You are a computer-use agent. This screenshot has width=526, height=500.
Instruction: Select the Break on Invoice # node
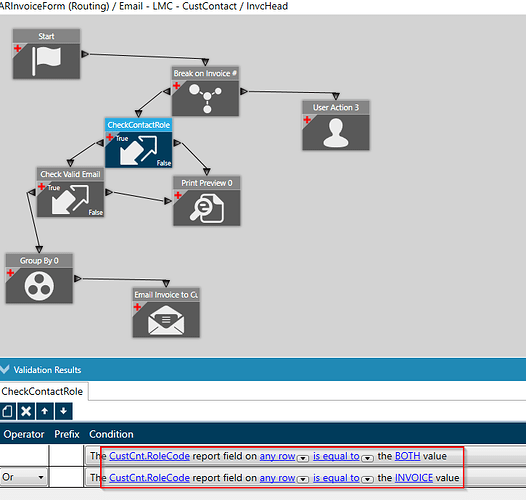(205, 91)
